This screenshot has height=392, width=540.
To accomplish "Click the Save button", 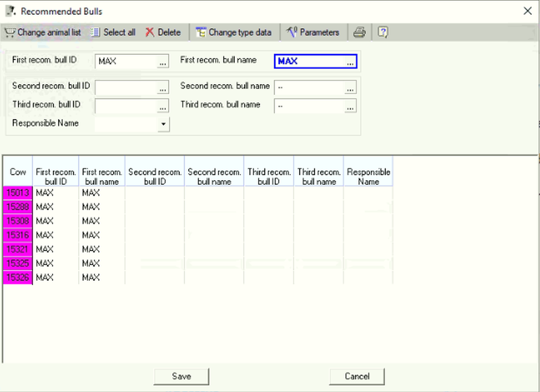I will tap(181, 376).
